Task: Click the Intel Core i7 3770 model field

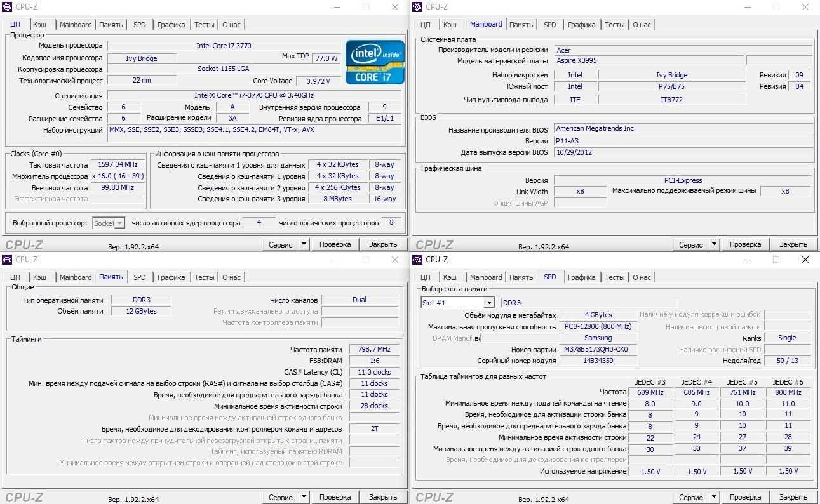Action: [x=224, y=46]
